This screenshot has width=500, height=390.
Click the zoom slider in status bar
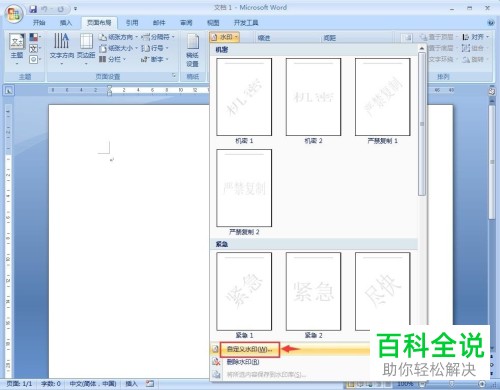point(452,384)
